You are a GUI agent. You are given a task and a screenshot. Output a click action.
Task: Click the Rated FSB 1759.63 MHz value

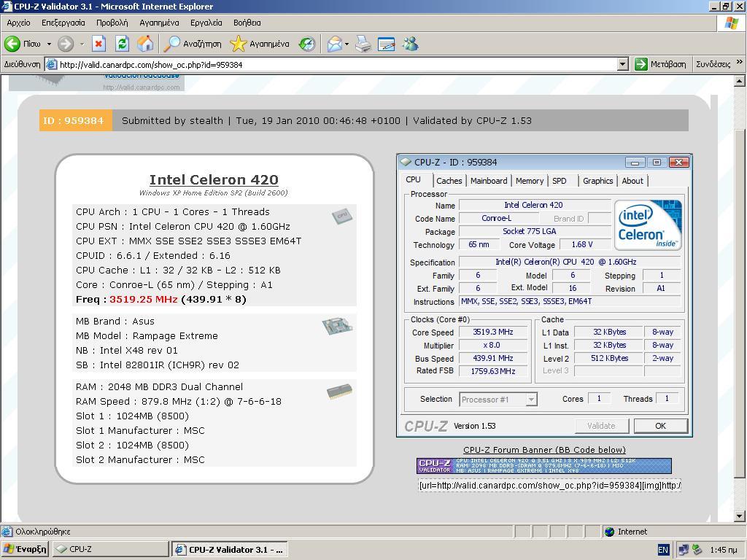coord(493,371)
